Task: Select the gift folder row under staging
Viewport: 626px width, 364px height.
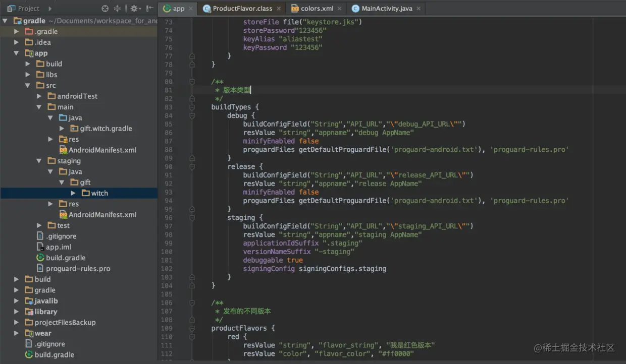Action: click(x=79, y=183)
